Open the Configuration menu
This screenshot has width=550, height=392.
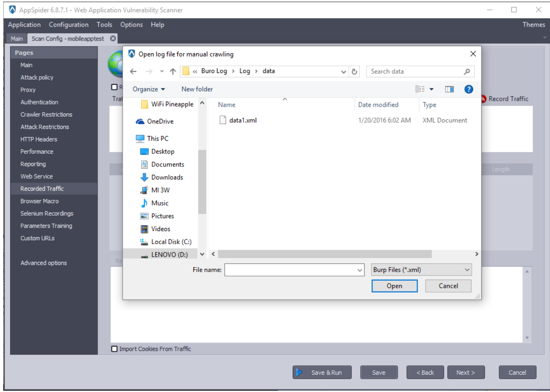[x=69, y=24]
